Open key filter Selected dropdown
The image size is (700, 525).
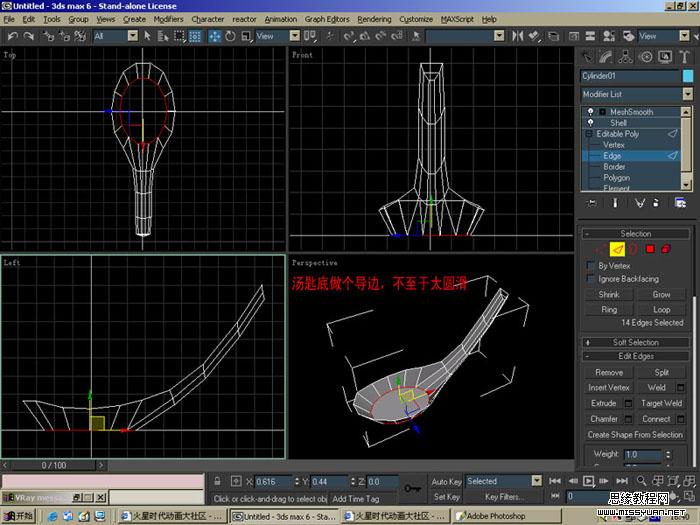coord(537,480)
